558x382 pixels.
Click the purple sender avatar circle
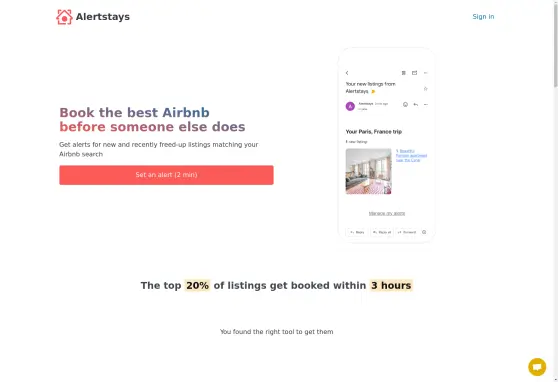coord(350,106)
